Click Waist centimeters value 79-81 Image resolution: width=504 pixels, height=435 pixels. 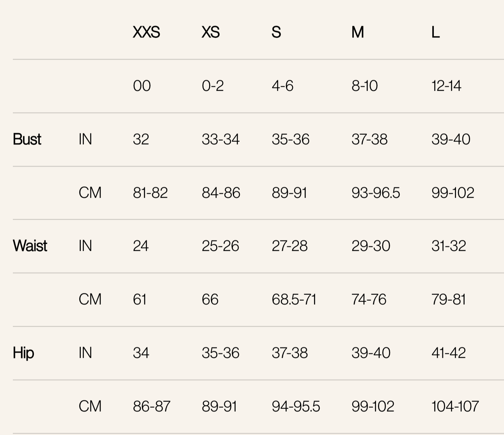tap(449, 300)
